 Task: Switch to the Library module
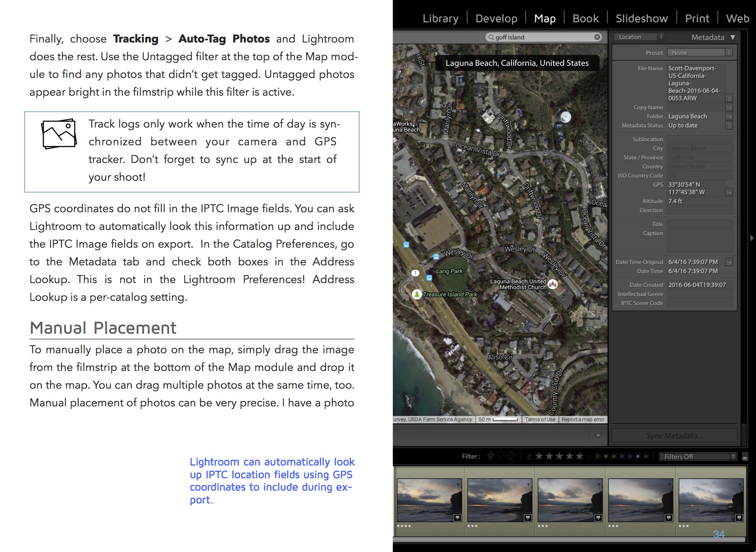(x=441, y=18)
